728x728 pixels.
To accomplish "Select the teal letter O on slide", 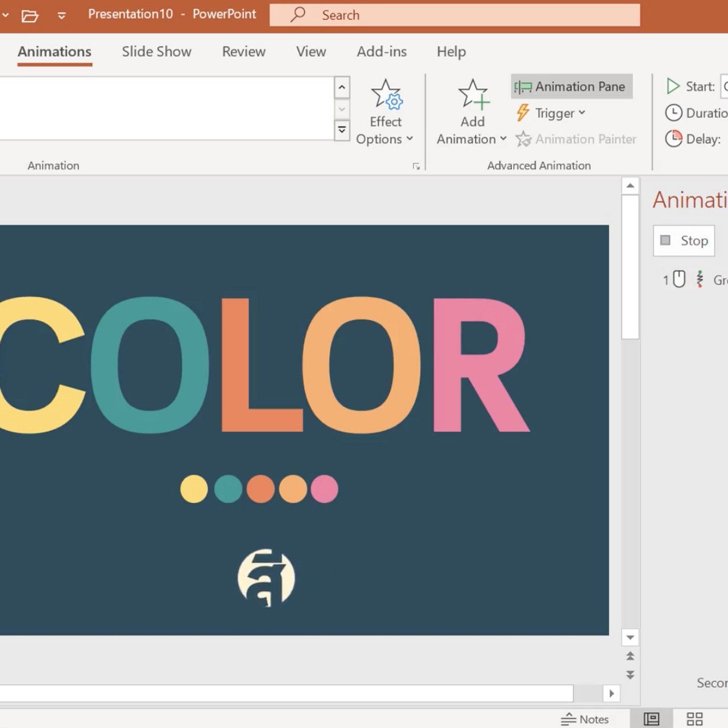I will tap(150, 365).
